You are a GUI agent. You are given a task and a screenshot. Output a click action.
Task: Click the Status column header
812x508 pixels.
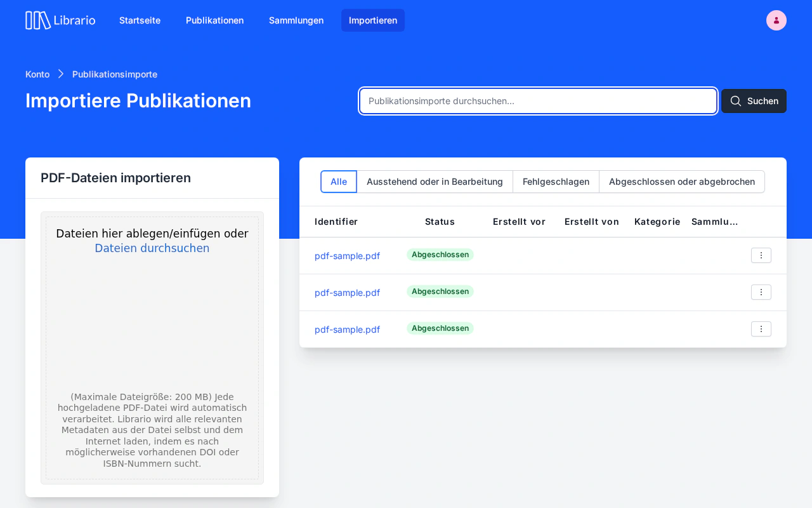[x=440, y=222]
